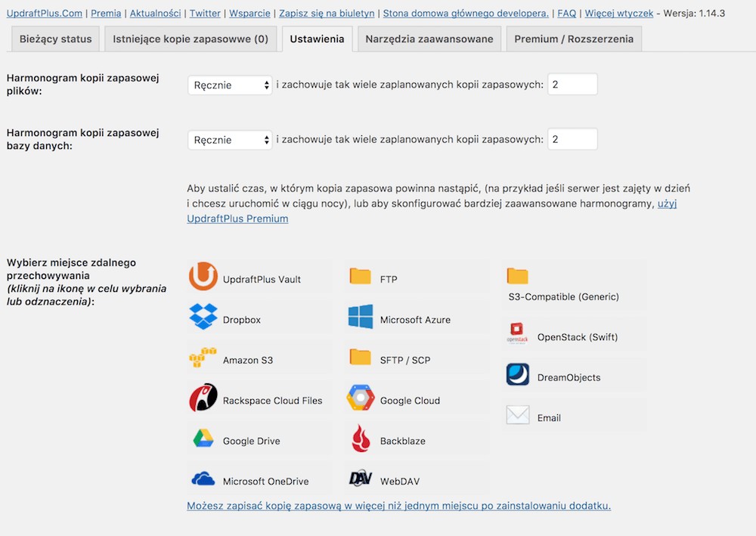Open Istniejące kopie zapasowwe (0) tab
The width and height of the screenshot is (756, 536).
coord(191,39)
